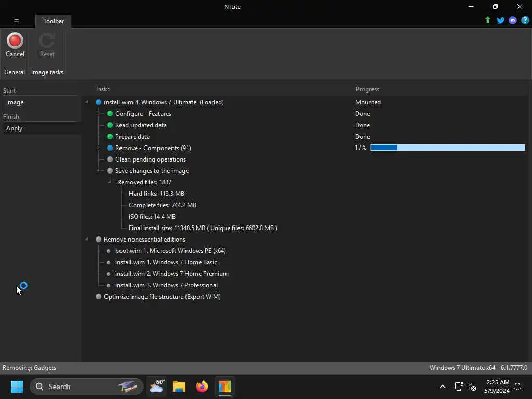Screen dimensions: 532x399
Task: Select Optimize image file structure (Export WIM)
Action: click(x=162, y=297)
